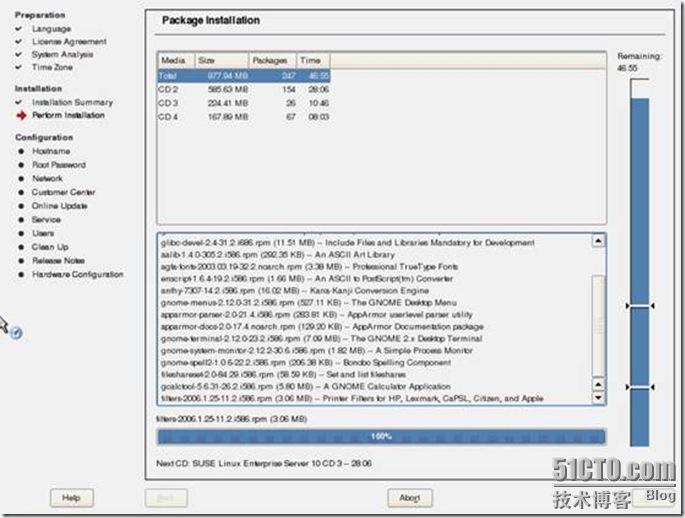Click the bullet beside Network
The width and height of the screenshot is (685, 518).
point(21,179)
